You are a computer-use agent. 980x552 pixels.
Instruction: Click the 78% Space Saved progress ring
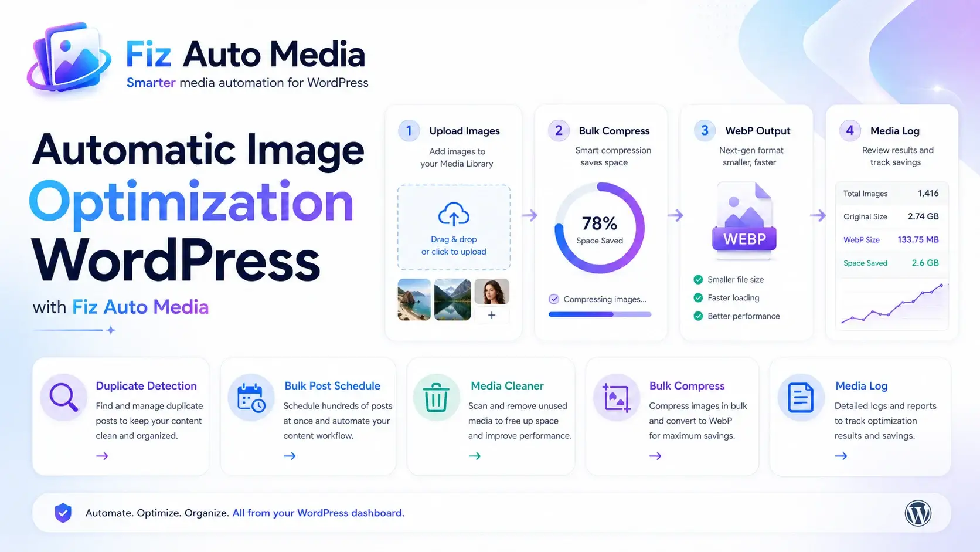click(600, 228)
